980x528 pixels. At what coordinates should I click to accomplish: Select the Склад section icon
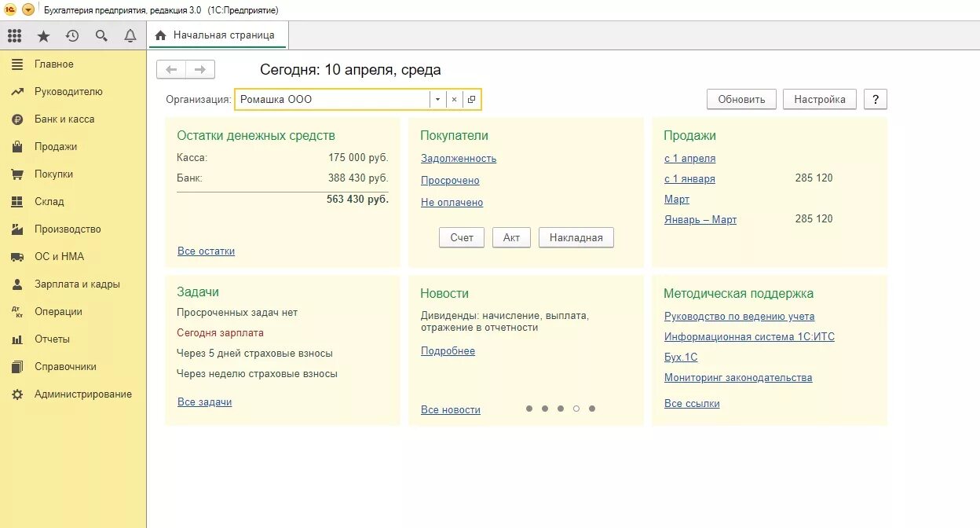pos(16,202)
